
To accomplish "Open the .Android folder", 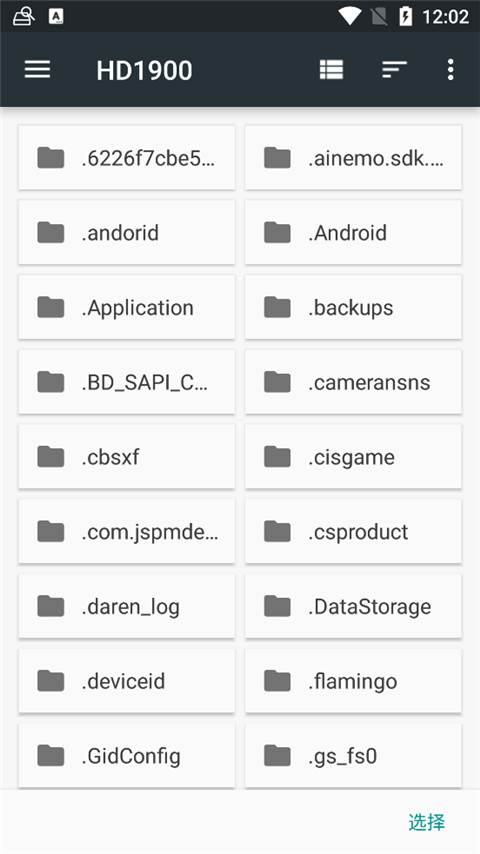I will [x=354, y=233].
